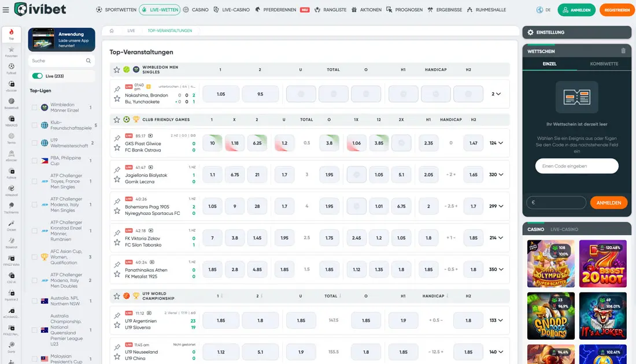Expand 133 markets for U19 Argentinien
The image size is (636, 364).
click(x=496, y=320)
